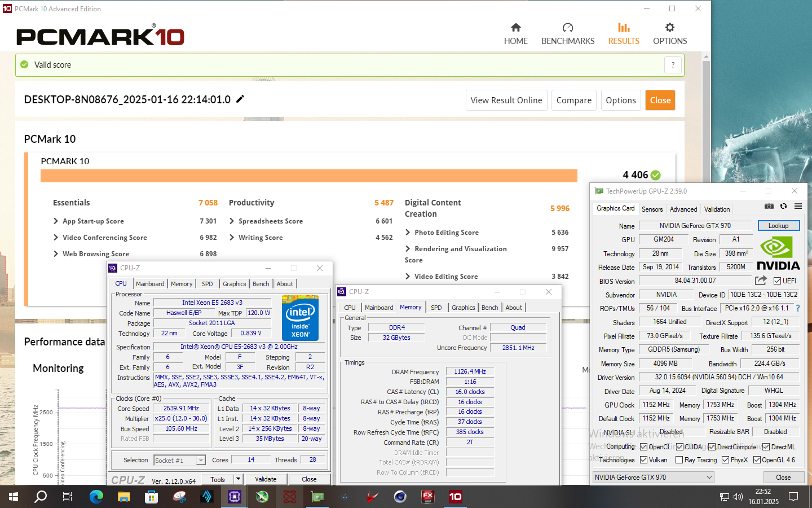Click the orange PCMark 10 score bar
812x508 pixels.
(309, 176)
